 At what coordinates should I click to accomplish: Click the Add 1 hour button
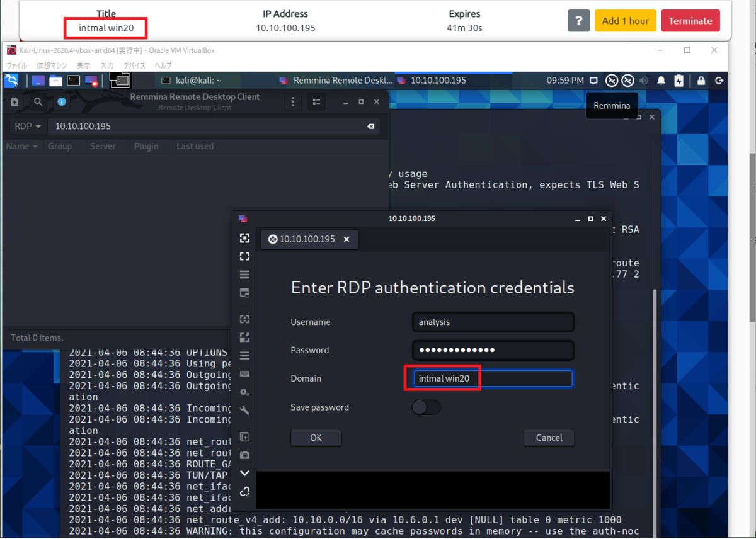(626, 21)
